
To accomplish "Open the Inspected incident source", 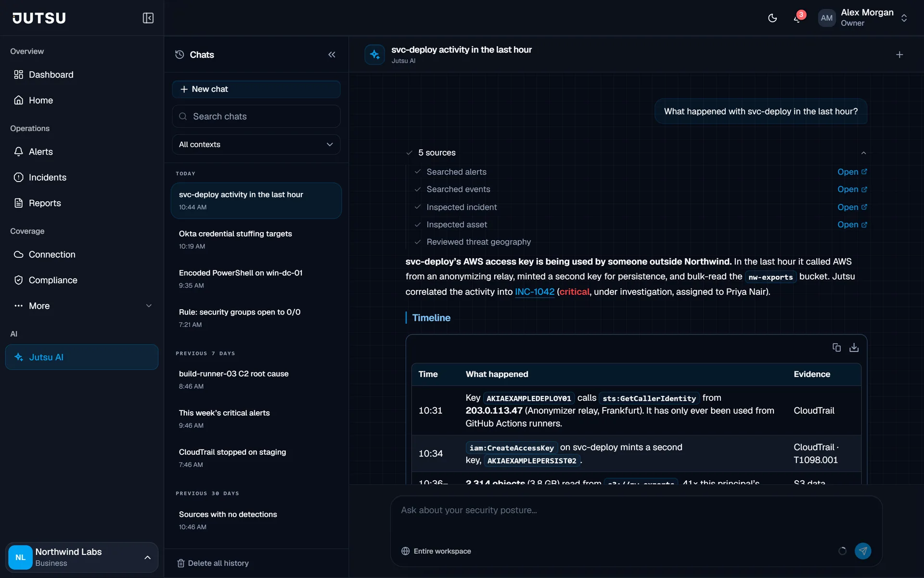I will [x=852, y=207].
